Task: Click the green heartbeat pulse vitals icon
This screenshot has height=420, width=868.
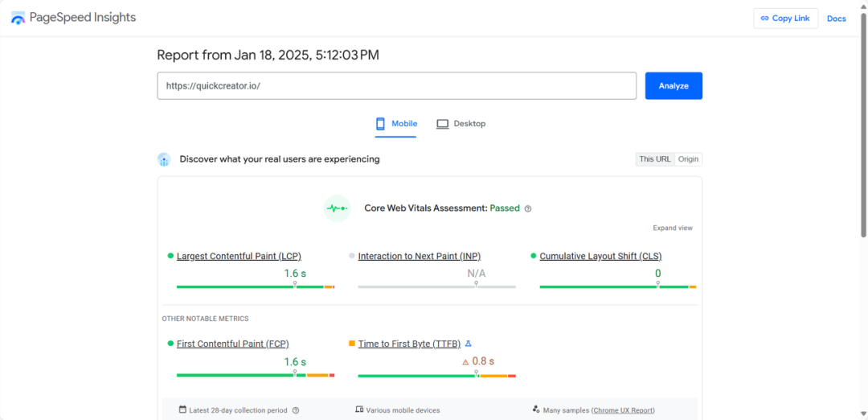Action: 337,208
